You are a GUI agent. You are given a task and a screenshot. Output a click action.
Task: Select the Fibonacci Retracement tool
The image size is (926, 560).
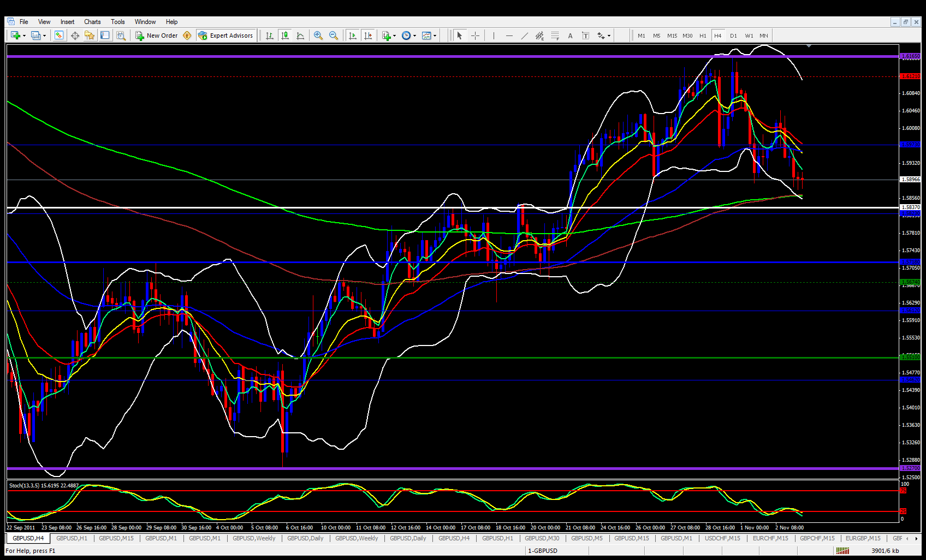[555, 35]
